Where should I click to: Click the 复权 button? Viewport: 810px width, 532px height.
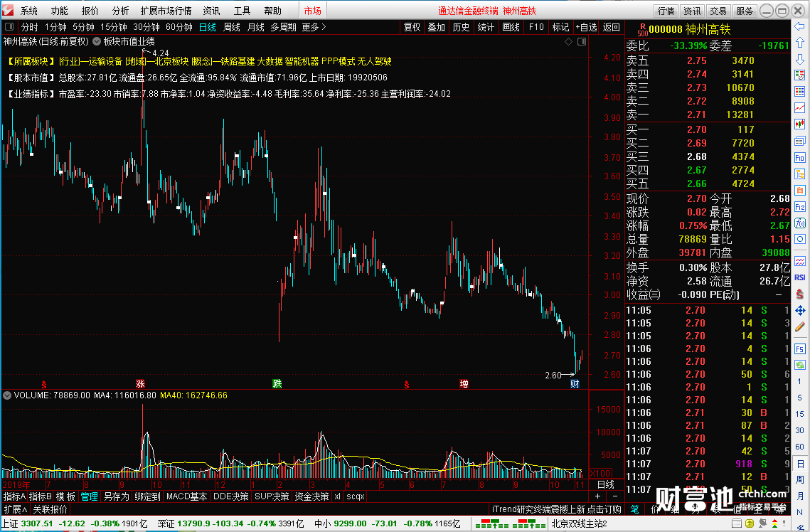[412, 27]
